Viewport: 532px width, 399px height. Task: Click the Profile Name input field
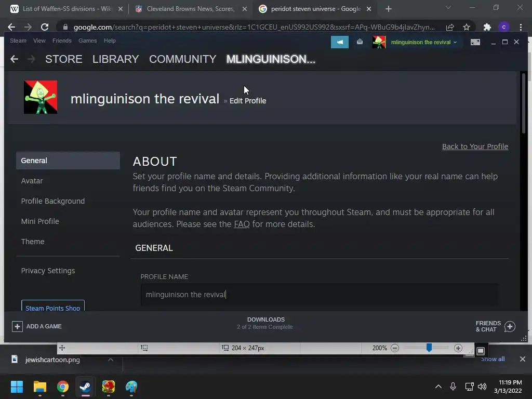(x=320, y=295)
